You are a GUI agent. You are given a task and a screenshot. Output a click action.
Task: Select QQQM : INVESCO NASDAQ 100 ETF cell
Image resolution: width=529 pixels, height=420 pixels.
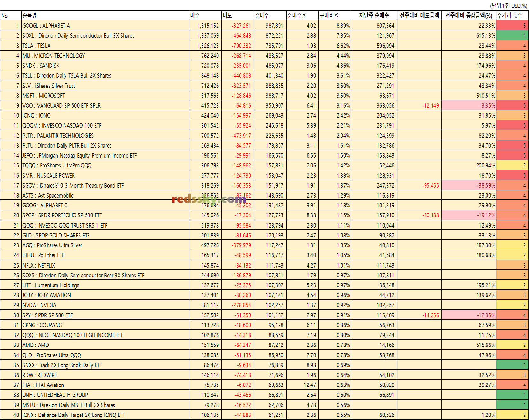[105, 125]
